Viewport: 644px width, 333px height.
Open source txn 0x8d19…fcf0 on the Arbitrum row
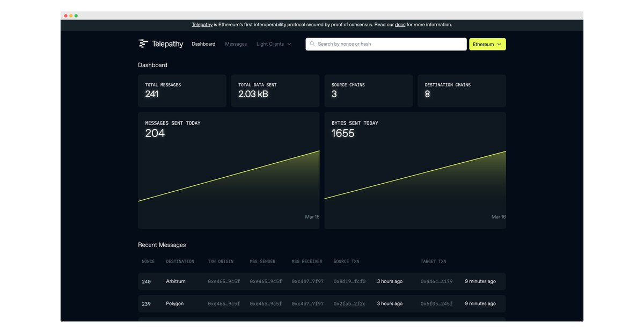tap(349, 281)
